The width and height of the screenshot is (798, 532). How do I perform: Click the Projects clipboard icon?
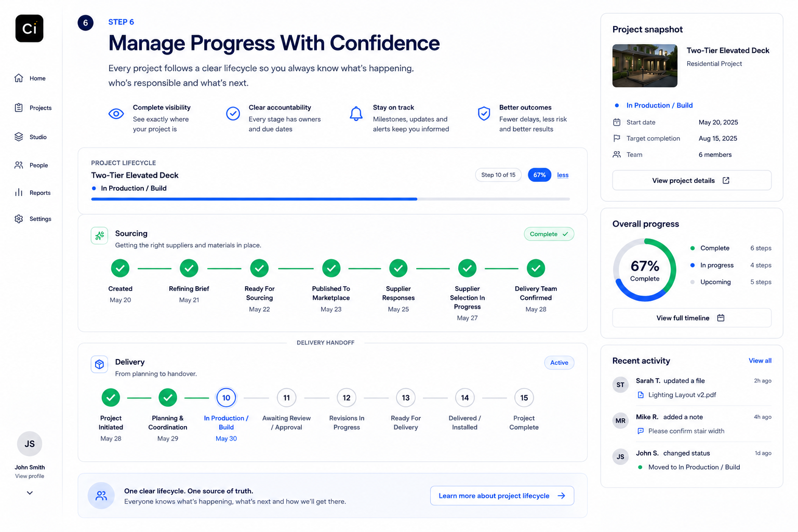19,108
